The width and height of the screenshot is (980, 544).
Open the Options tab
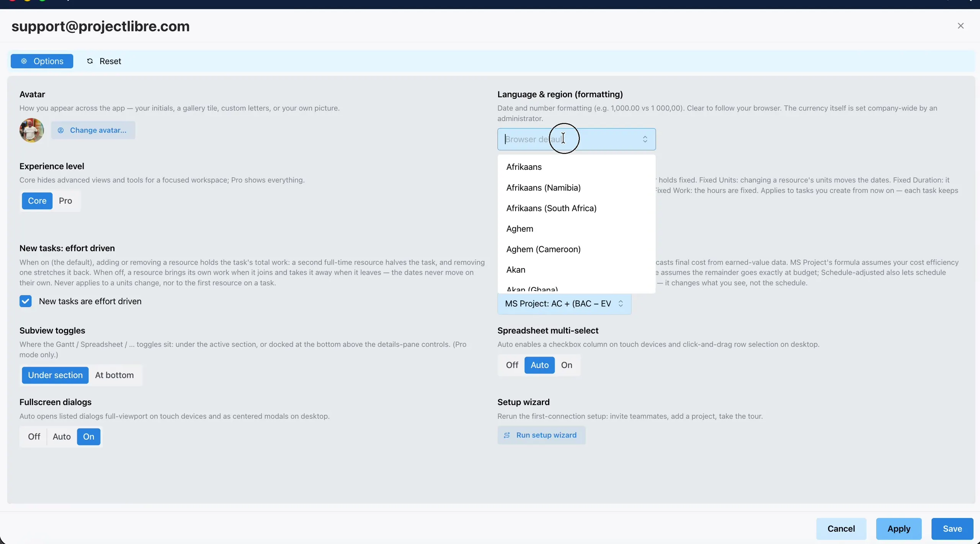[42, 61]
